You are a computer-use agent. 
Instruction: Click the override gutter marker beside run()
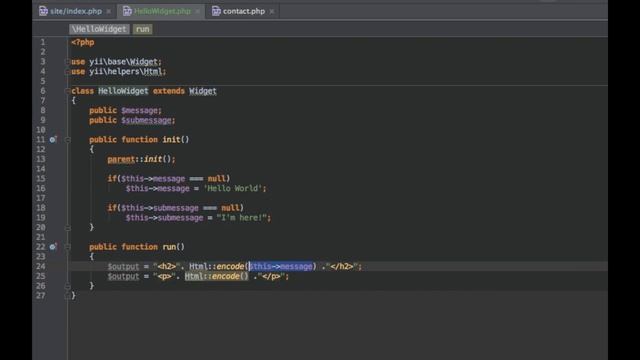(x=53, y=247)
